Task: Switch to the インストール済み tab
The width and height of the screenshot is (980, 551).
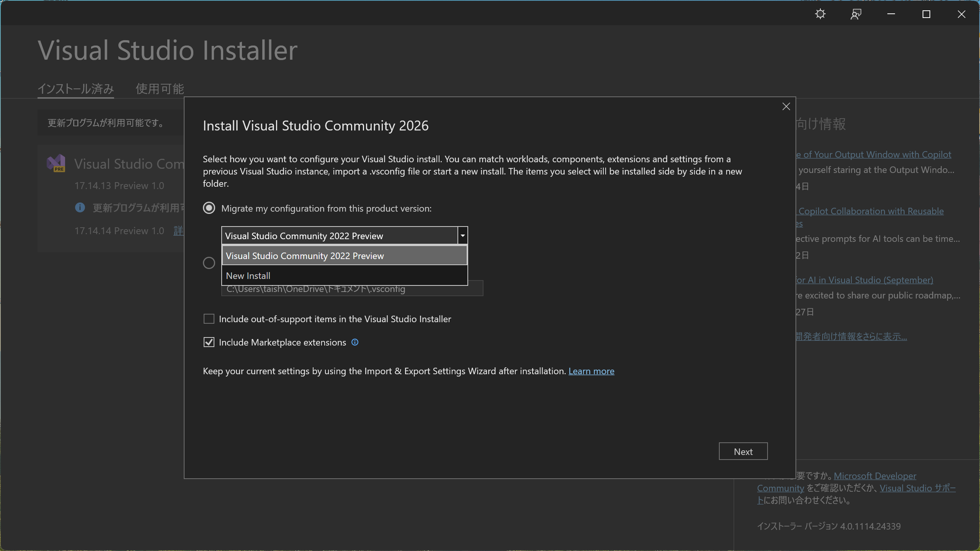Action: click(x=75, y=89)
